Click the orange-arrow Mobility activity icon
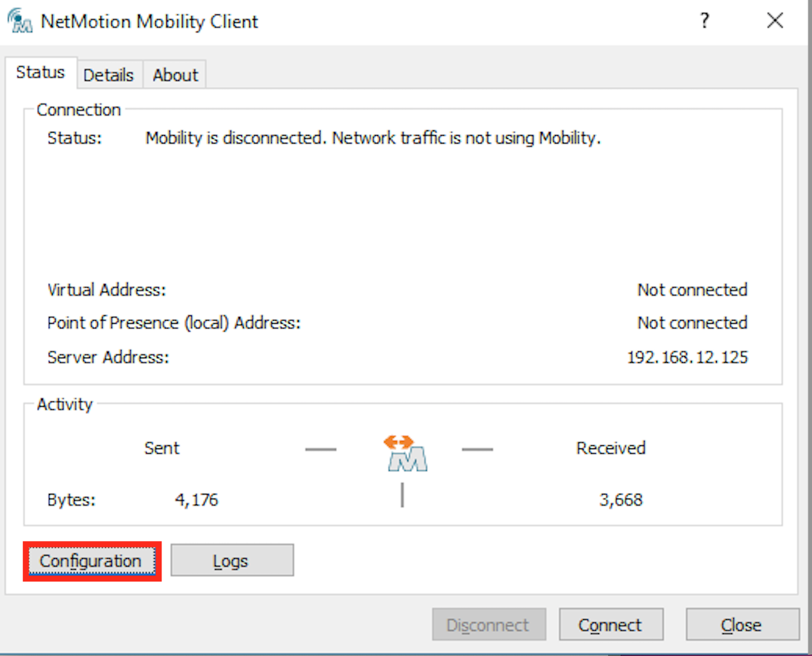 (x=407, y=454)
